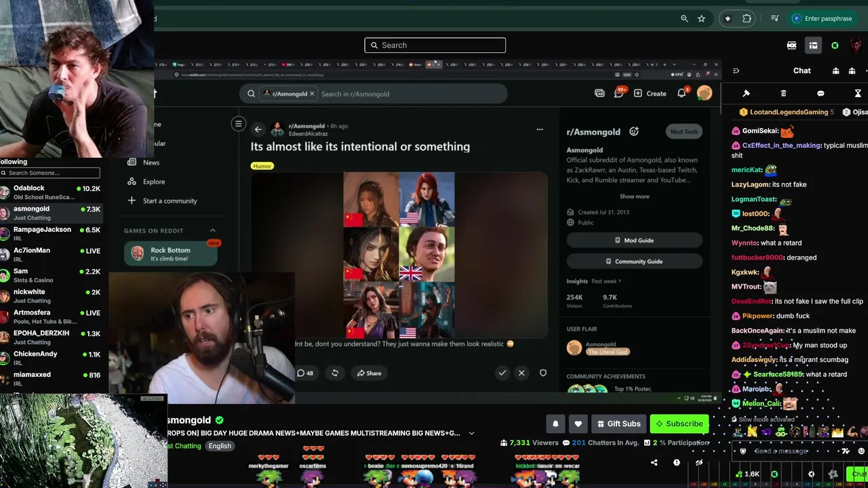Share the stream with share icon

[x=654, y=462]
